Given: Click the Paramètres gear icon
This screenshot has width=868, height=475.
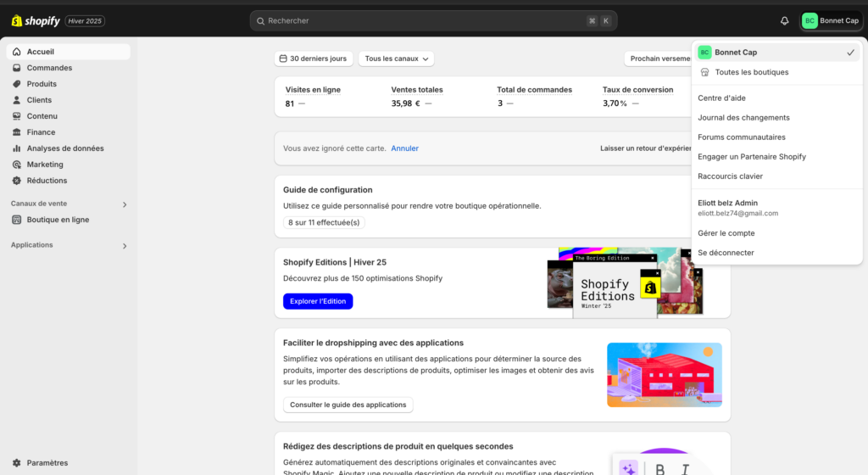Looking at the screenshot, I should (17, 463).
